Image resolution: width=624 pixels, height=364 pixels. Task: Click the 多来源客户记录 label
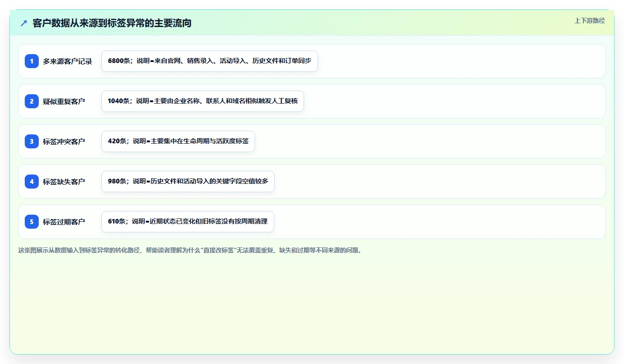pos(68,61)
